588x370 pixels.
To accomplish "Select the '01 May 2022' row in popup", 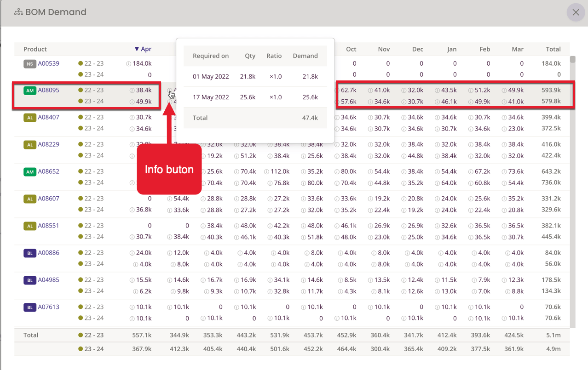I will tap(255, 76).
